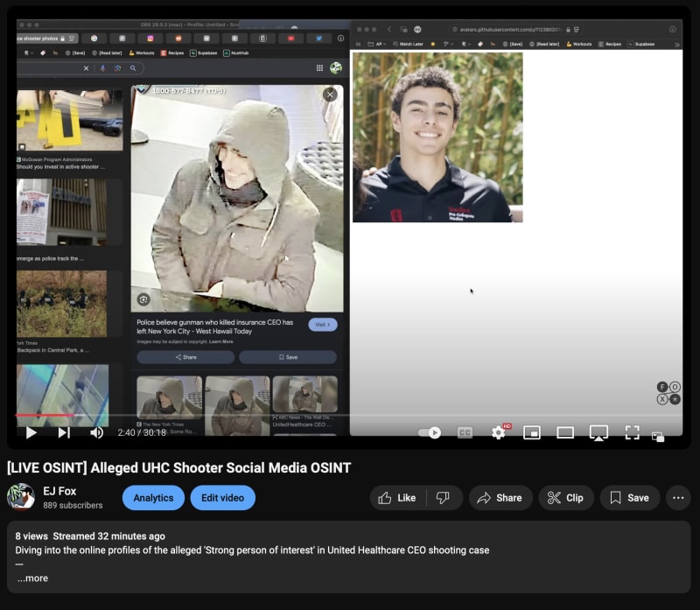Click the smiling man photo in the right browser

click(x=437, y=137)
